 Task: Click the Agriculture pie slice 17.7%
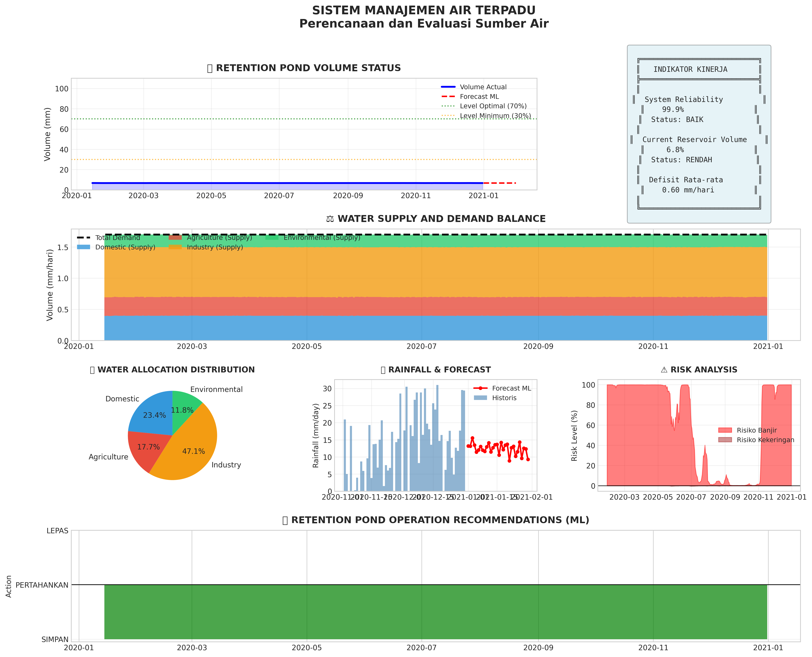pyautogui.click(x=148, y=447)
